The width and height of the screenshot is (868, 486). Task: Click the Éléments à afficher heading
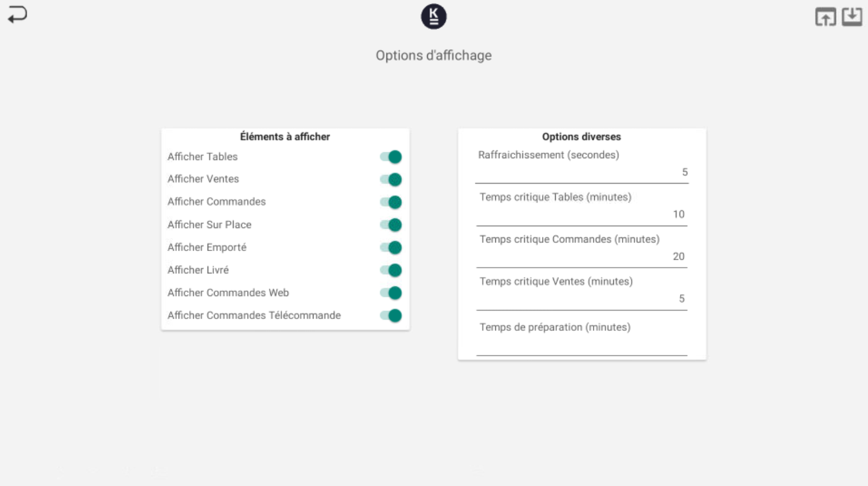pos(285,137)
